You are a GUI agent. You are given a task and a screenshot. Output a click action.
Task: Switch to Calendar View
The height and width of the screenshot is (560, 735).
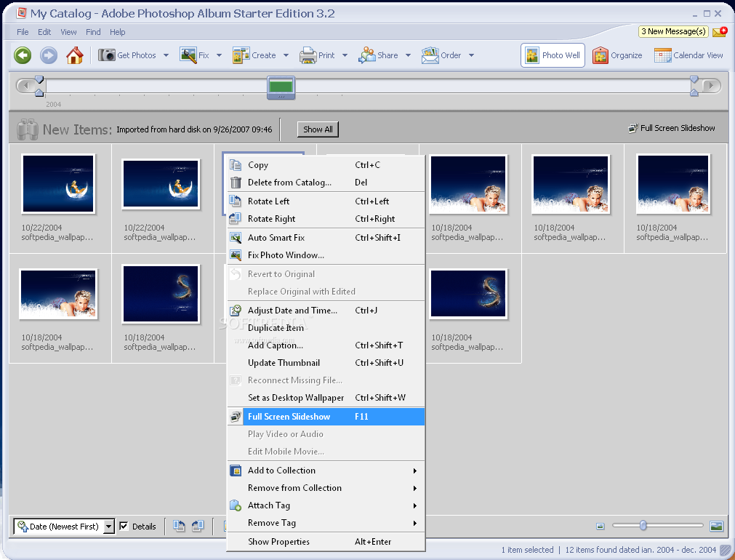click(688, 55)
